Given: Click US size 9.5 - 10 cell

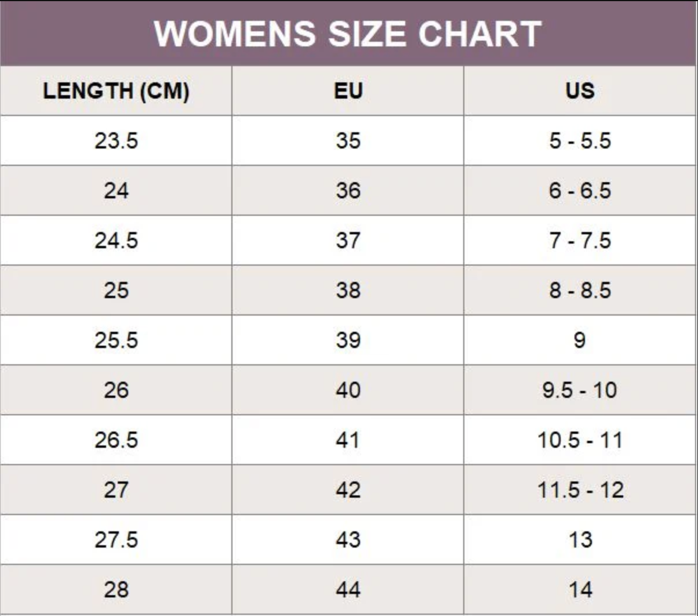Looking at the screenshot, I should [x=580, y=390].
